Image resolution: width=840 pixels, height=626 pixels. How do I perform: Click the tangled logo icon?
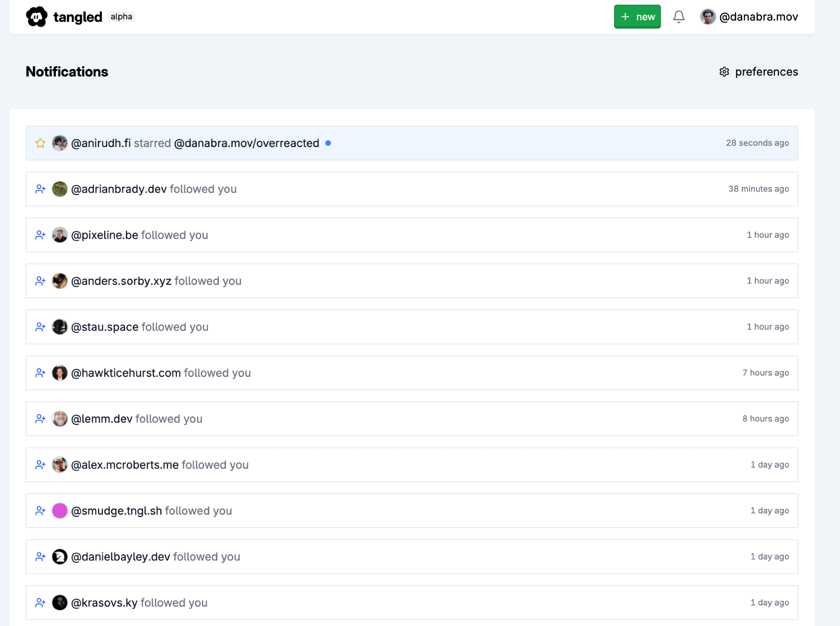pyautogui.click(x=37, y=17)
